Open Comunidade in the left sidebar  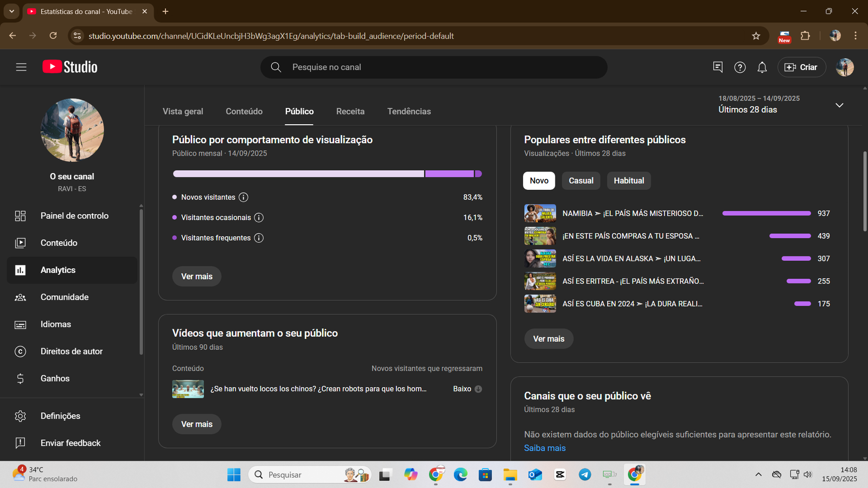coord(64,297)
